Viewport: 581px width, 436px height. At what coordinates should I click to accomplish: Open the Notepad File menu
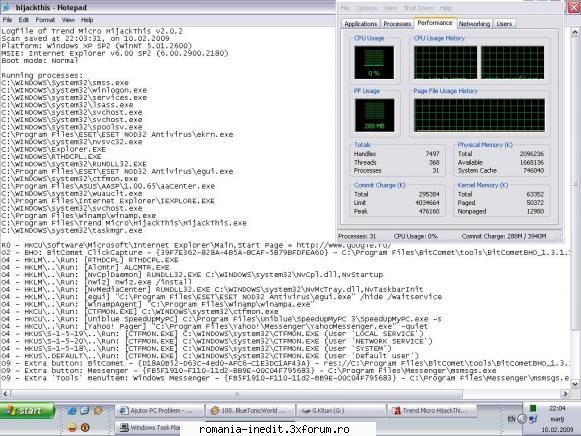click(x=7, y=20)
